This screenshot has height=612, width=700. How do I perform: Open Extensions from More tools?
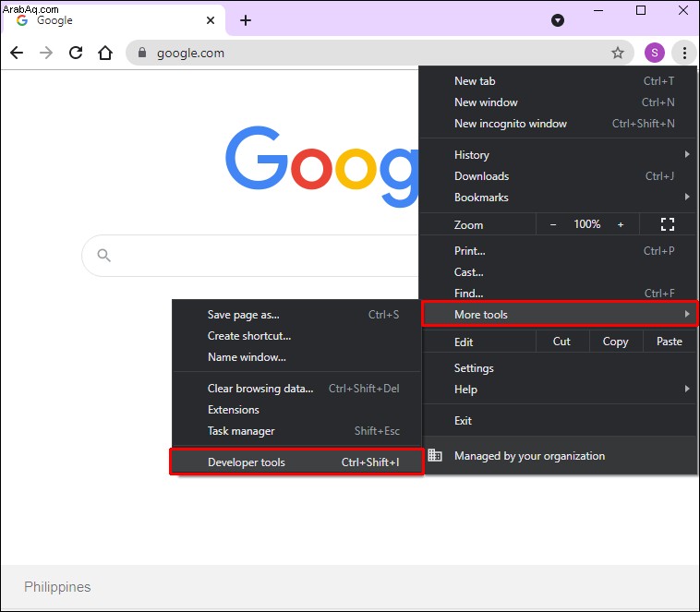pyautogui.click(x=296, y=409)
